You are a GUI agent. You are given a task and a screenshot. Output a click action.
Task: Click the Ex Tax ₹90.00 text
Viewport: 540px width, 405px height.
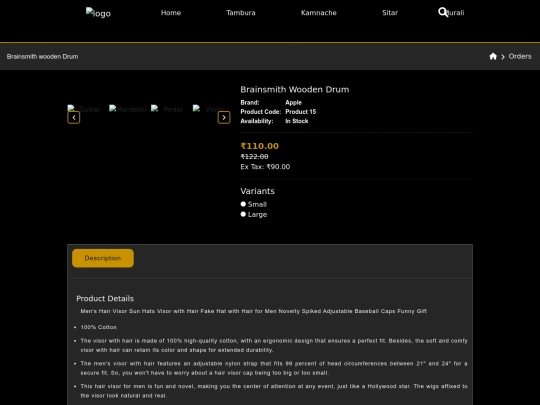[x=265, y=167]
